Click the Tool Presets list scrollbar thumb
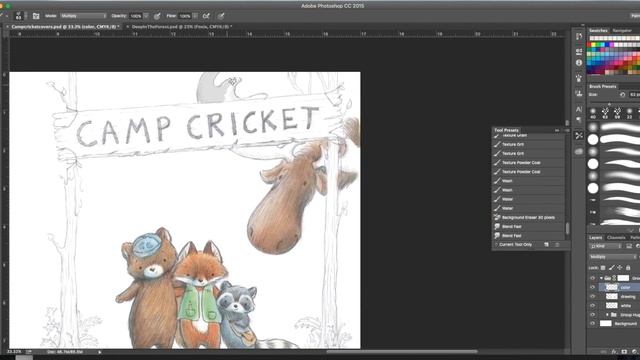 [567, 228]
